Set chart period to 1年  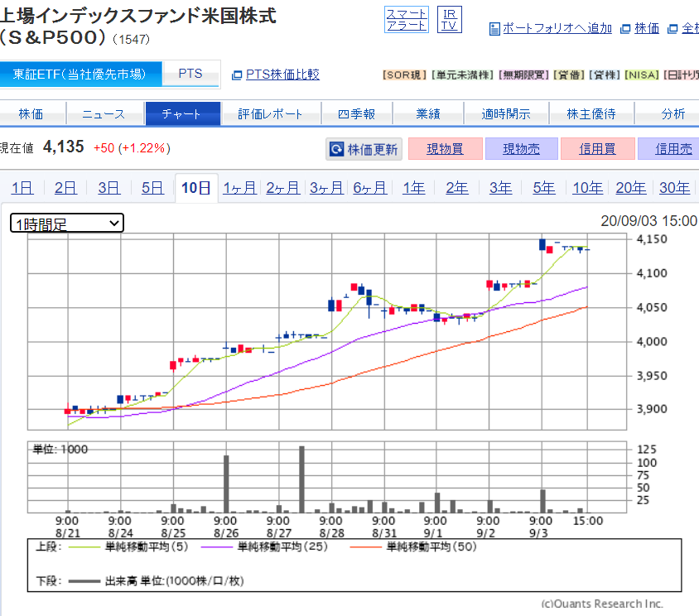413,188
